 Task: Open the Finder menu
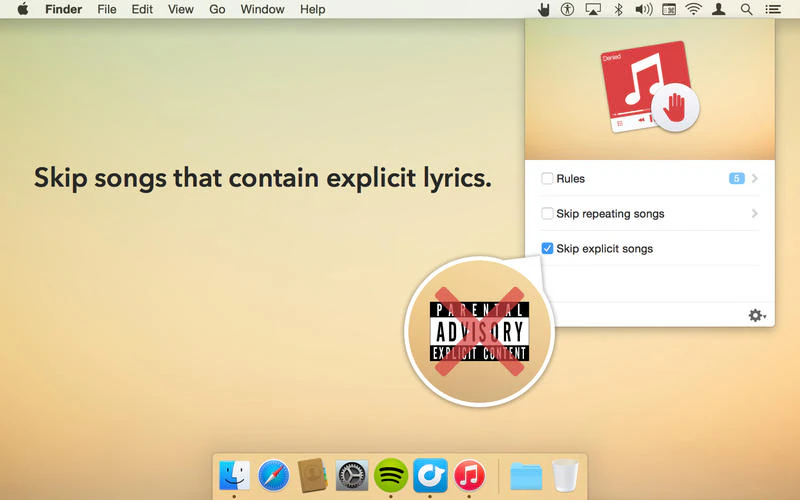tap(64, 9)
